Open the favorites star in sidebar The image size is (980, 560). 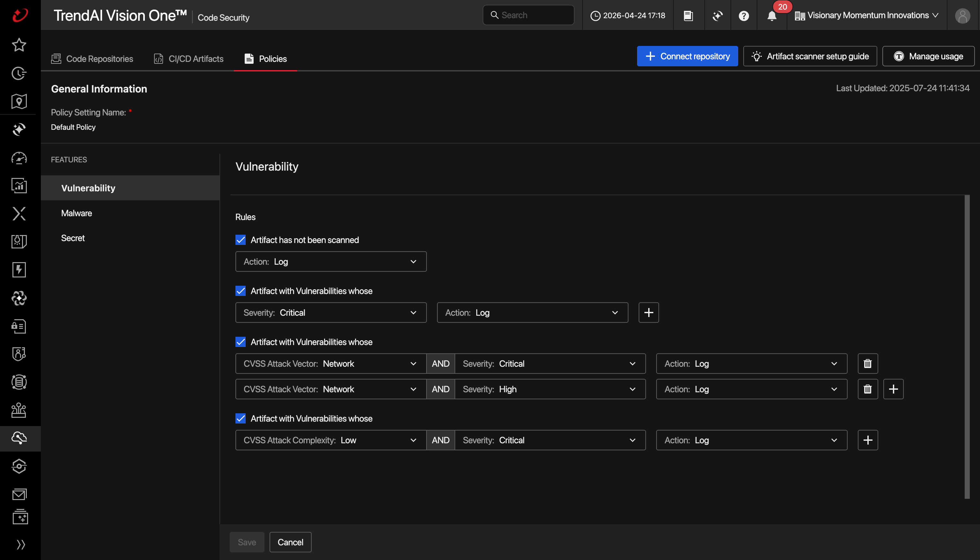click(x=19, y=45)
